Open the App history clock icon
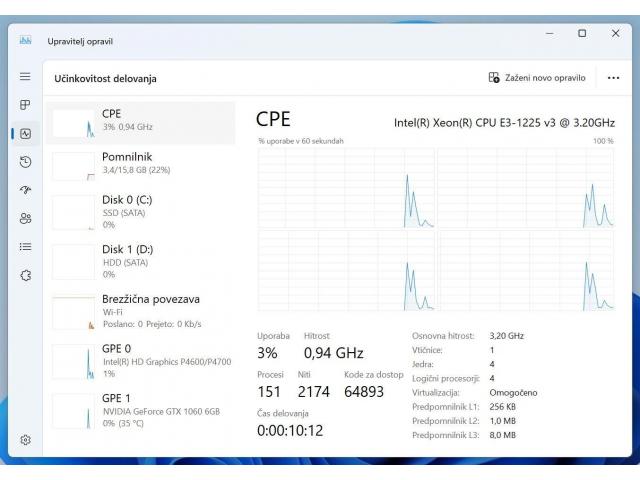This screenshot has width=640, height=480. pyautogui.click(x=25, y=162)
